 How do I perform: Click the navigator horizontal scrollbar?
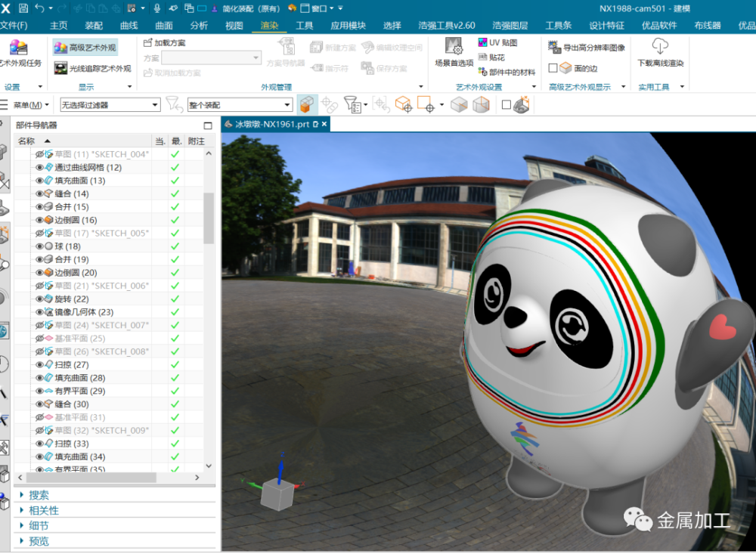(x=91, y=478)
